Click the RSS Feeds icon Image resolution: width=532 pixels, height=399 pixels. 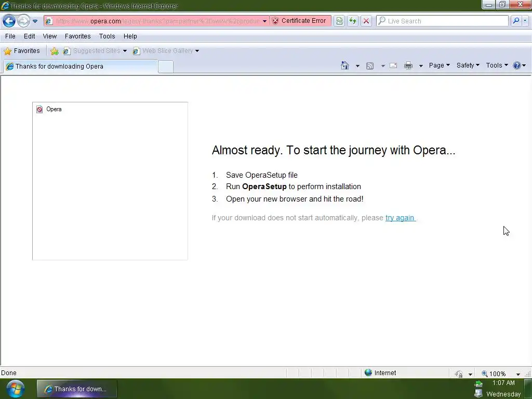click(x=370, y=66)
